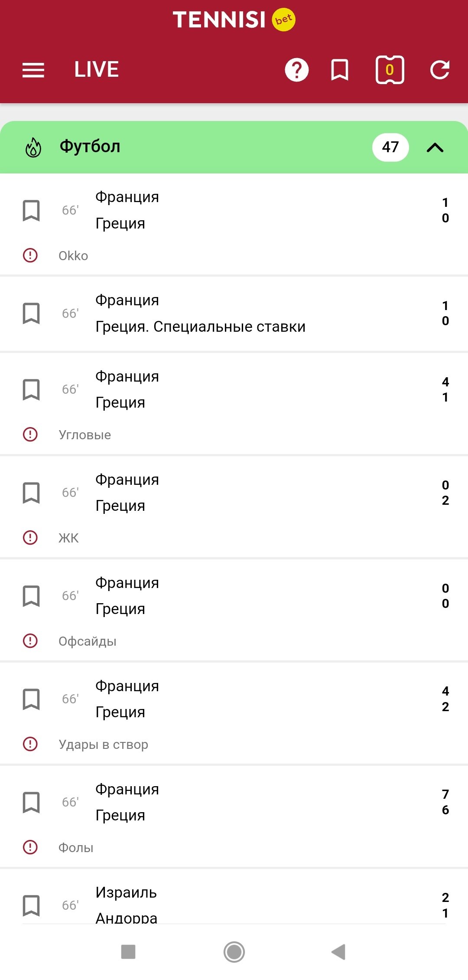Image resolution: width=468 pixels, height=980 pixels.
Task: Tap the alert icon next to Угловые
Action: pyautogui.click(x=30, y=434)
